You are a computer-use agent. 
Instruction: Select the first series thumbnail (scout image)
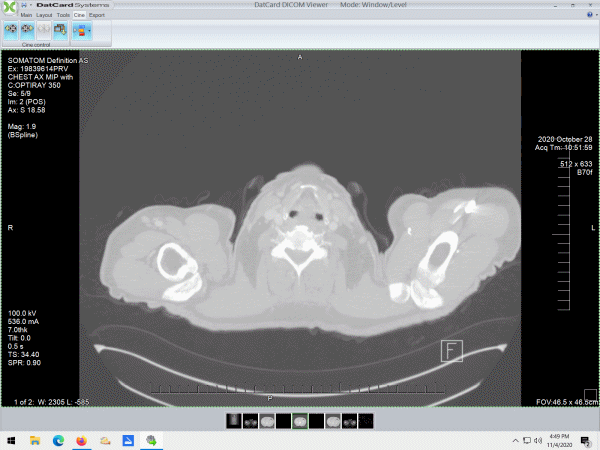pyautogui.click(x=234, y=420)
